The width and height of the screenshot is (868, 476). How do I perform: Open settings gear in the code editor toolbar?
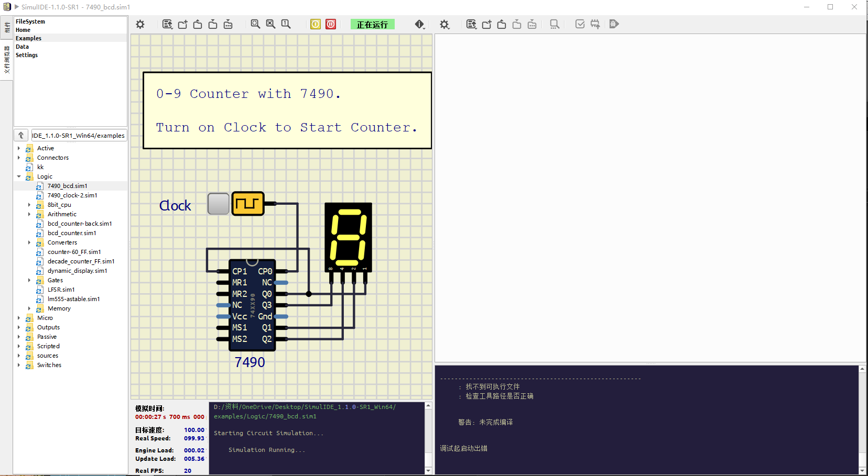444,25
